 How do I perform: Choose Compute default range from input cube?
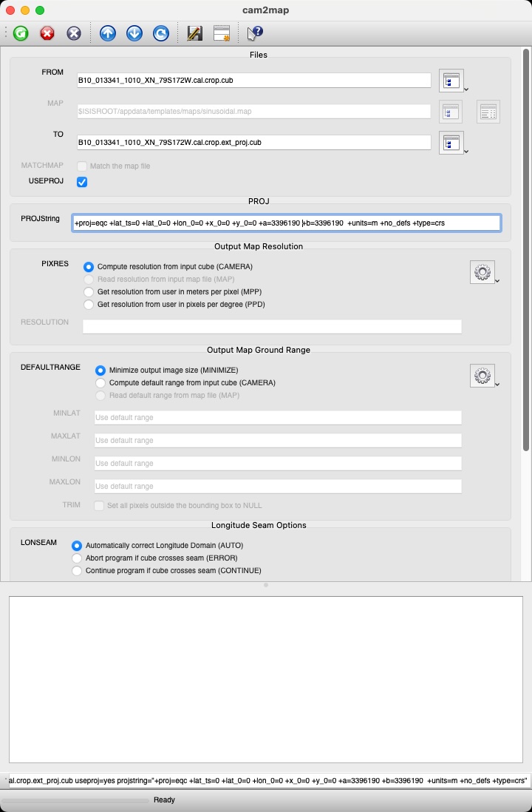coord(101,383)
